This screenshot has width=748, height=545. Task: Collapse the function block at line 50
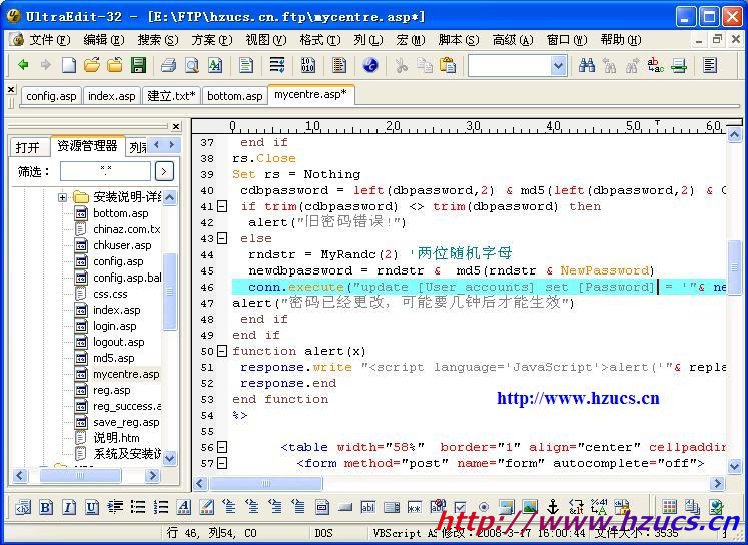[x=222, y=351]
